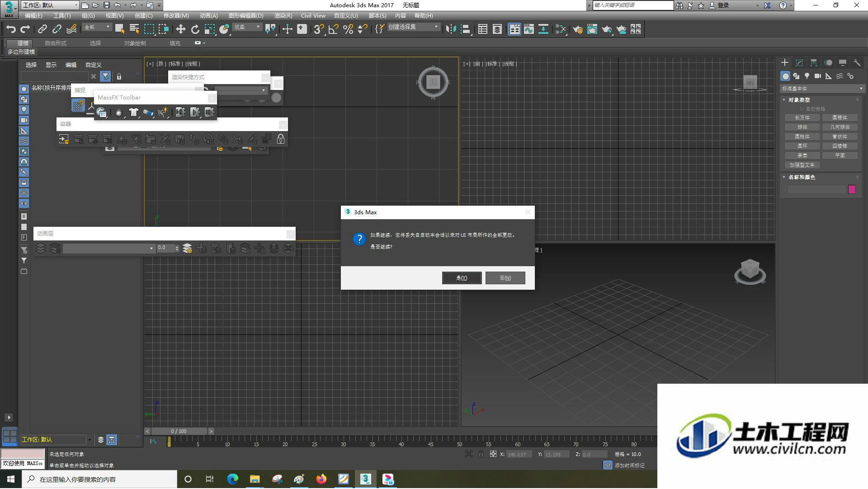868x489 pixels.
Task: Open the Hierarchy panel icon
Action: point(814,63)
